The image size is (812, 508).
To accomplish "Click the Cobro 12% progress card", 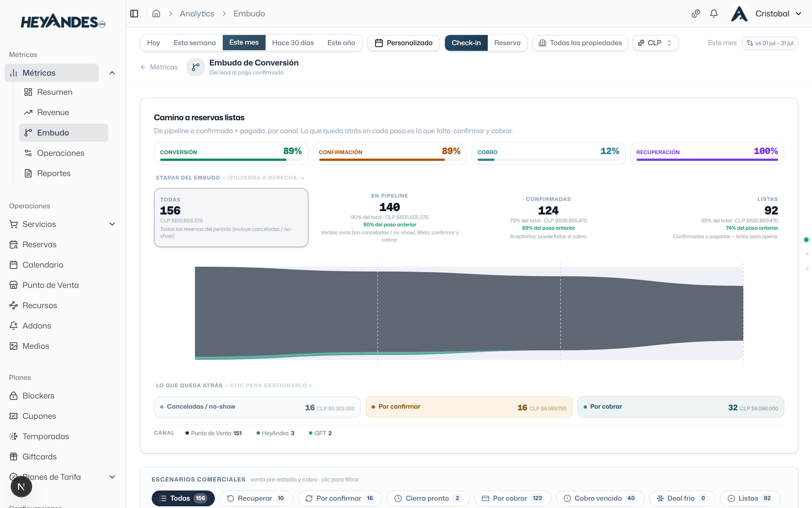I will point(548,154).
